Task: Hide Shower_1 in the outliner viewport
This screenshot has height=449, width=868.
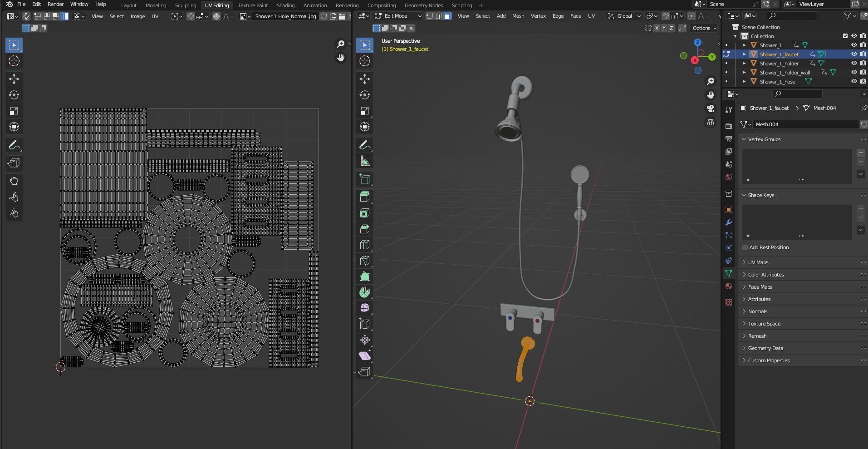Action: [854, 45]
